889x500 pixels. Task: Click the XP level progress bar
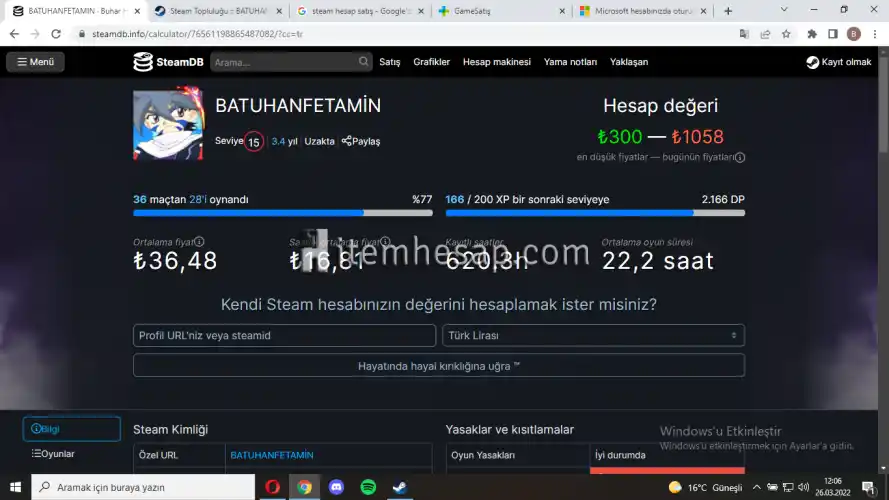594,212
